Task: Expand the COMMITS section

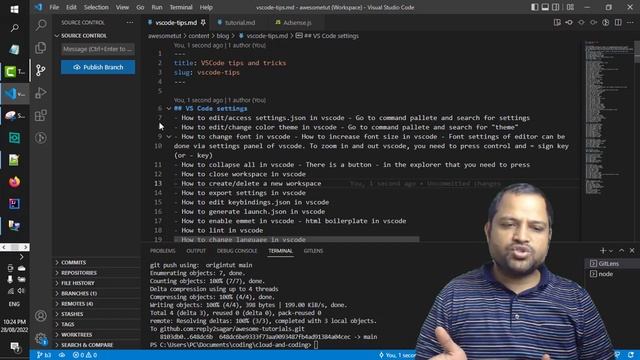Action: click(x=97, y=262)
